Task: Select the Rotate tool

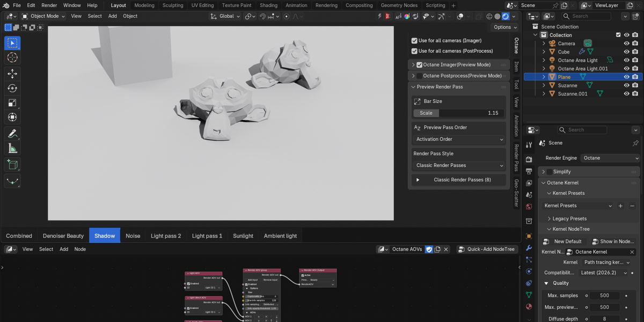Action: 12,88
